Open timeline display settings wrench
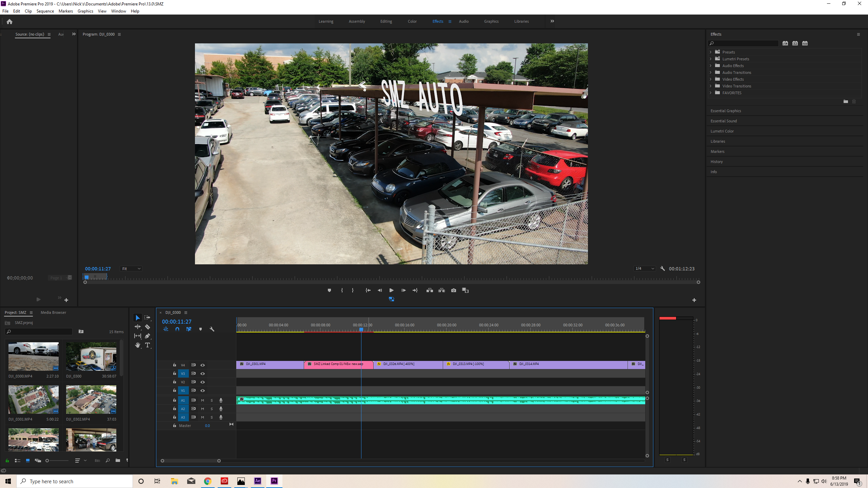The height and width of the screenshot is (488, 868). click(x=212, y=329)
